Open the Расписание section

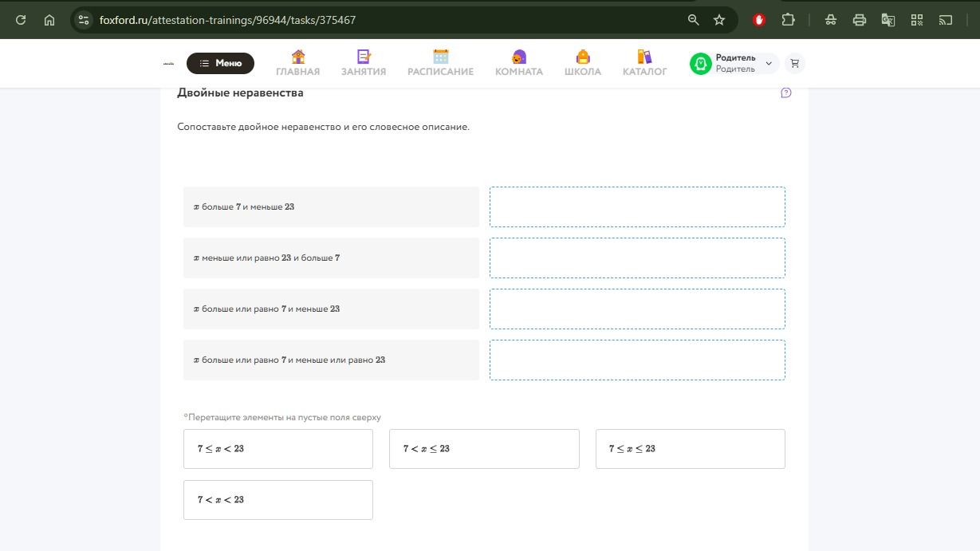click(440, 63)
